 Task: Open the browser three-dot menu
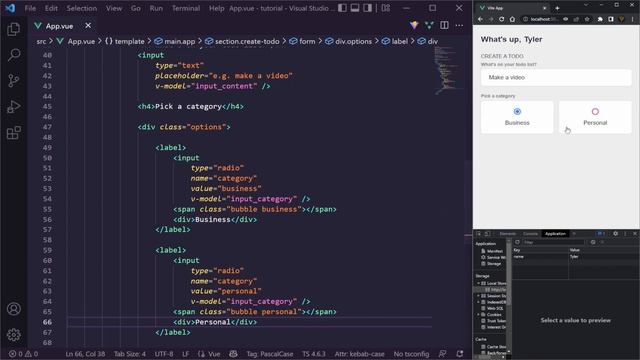[x=633, y=19]
